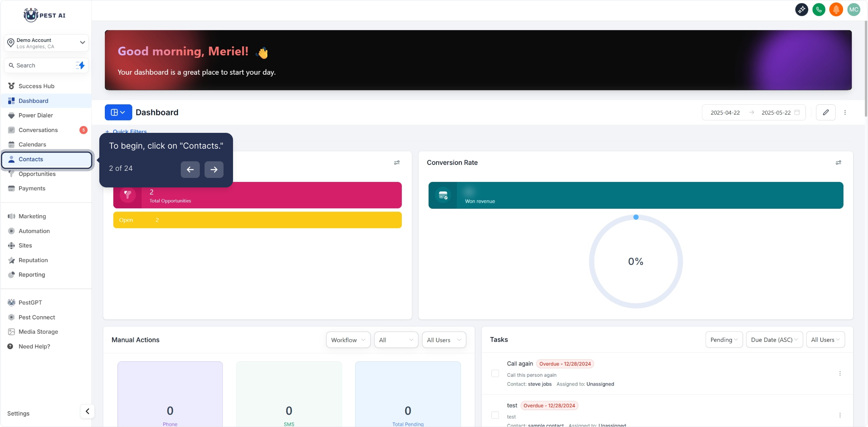
Task: Open Power Dialer in sidebar
Action: click(46, 115)
